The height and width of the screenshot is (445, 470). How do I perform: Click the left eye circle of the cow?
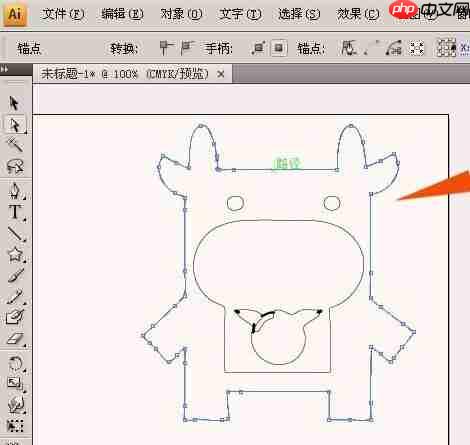click(x=235, y=203)
